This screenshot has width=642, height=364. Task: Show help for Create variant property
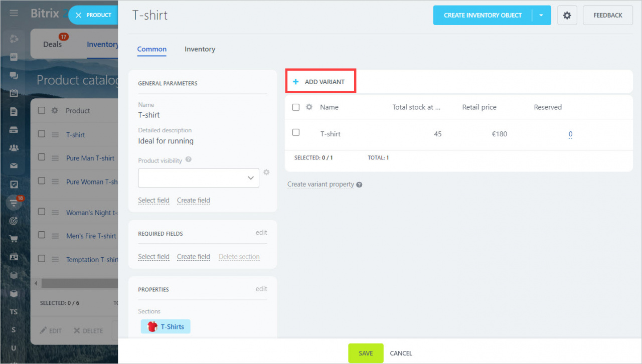coord(359,185)
